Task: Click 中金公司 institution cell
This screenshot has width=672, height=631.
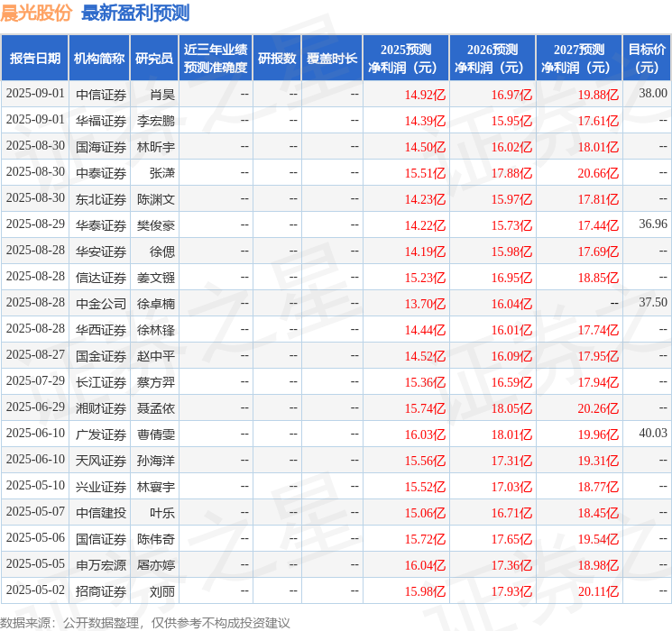Action: pyautogui.click(x=101, y=304)
